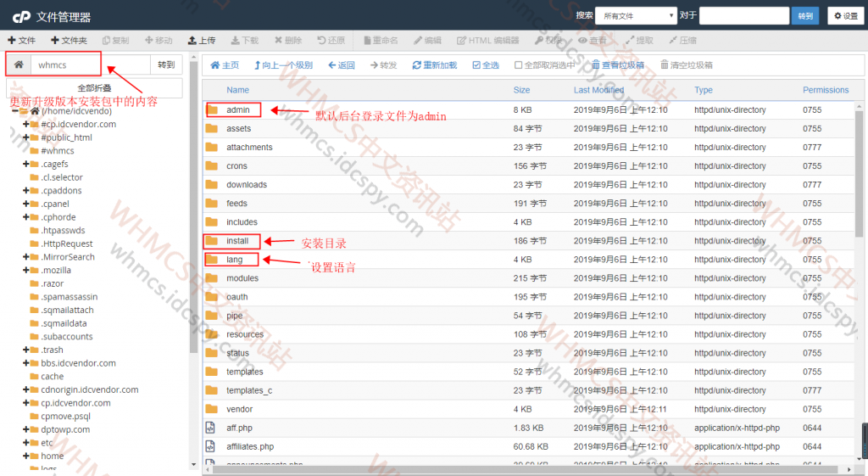Click the affiliates.php file icon
The height and width of the screenshot is (476, 868).
210,446
